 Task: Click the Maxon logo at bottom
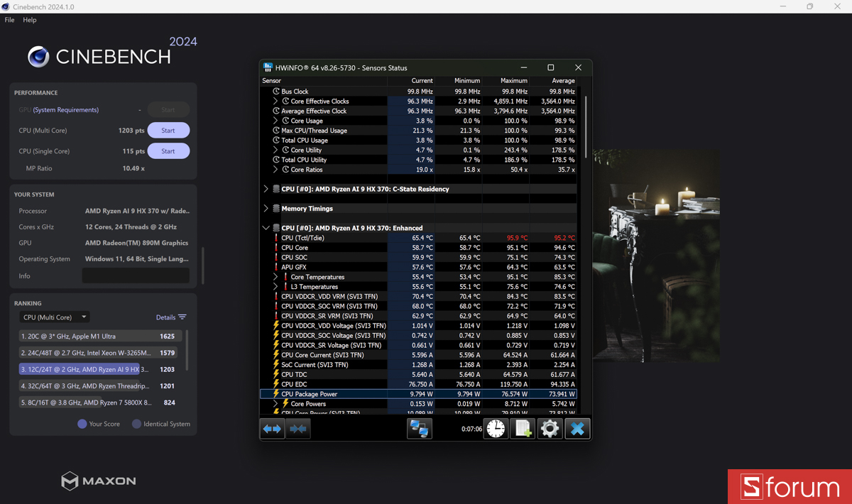(98, 481)
